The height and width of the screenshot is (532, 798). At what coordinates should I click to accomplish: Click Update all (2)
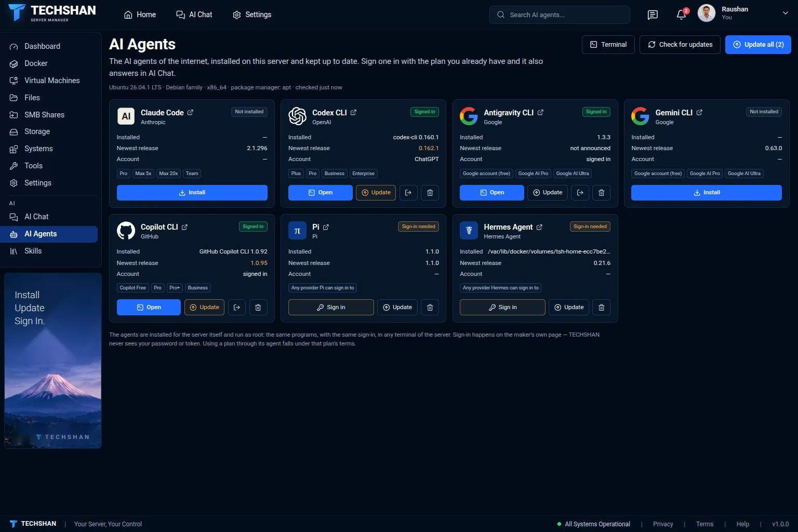(758, 45)
